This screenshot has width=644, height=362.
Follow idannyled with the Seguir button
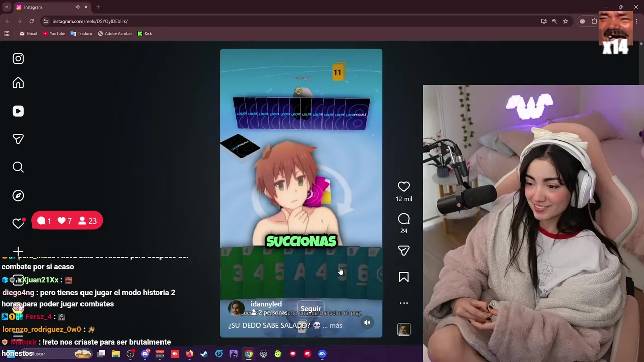pos(311,309)
